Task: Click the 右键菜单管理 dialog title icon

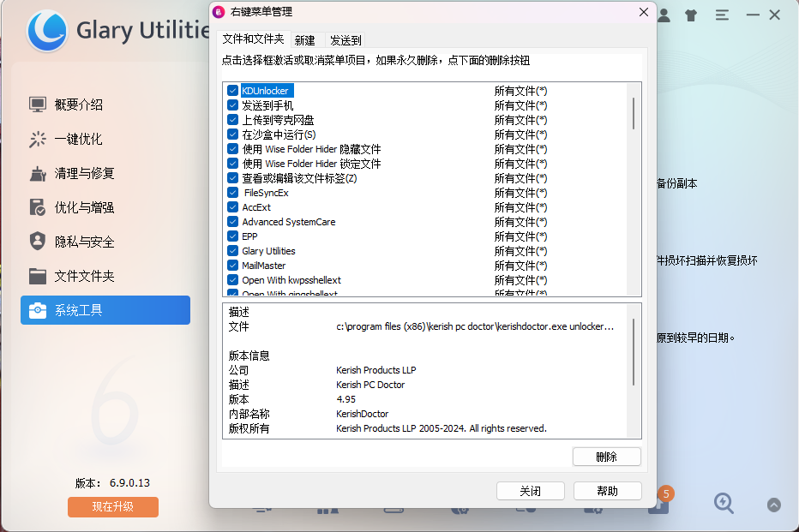Action: coord(219,12)
